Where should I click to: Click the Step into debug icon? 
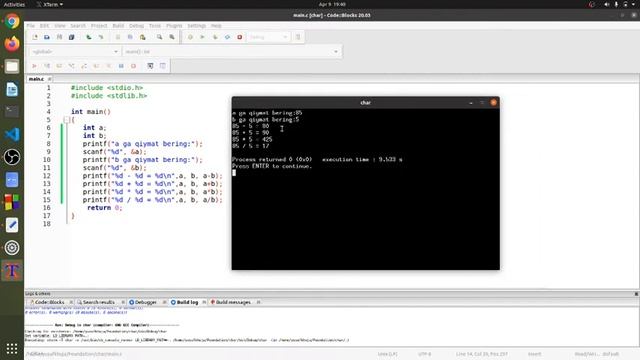click(71, 66)
